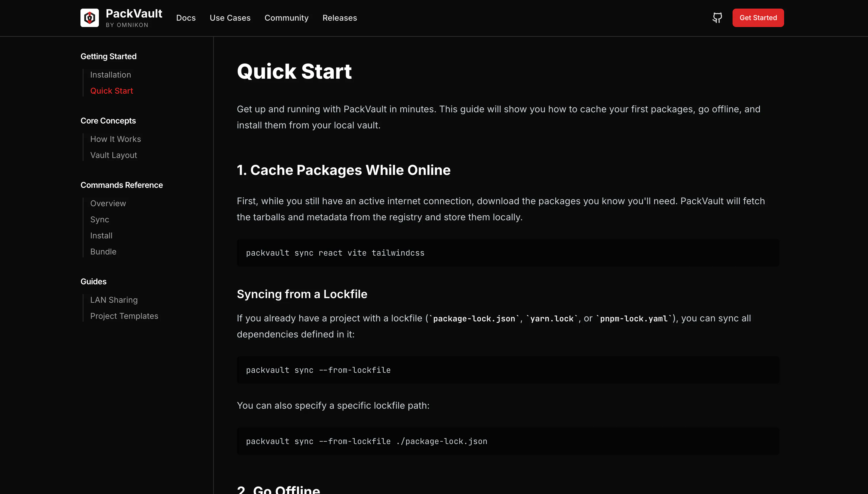Click the packvault sync react vite code block
This screenshot has width=868, height=494.
click(x=508, y=253)
